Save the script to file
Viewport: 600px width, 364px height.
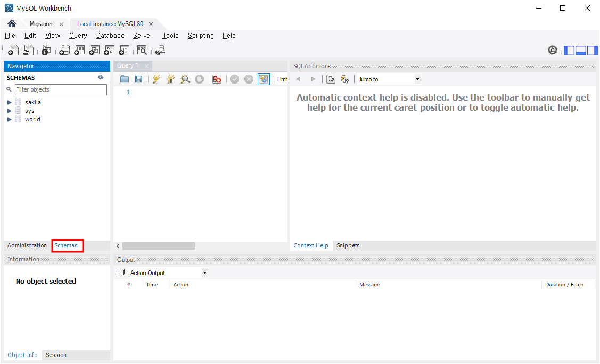139,79
